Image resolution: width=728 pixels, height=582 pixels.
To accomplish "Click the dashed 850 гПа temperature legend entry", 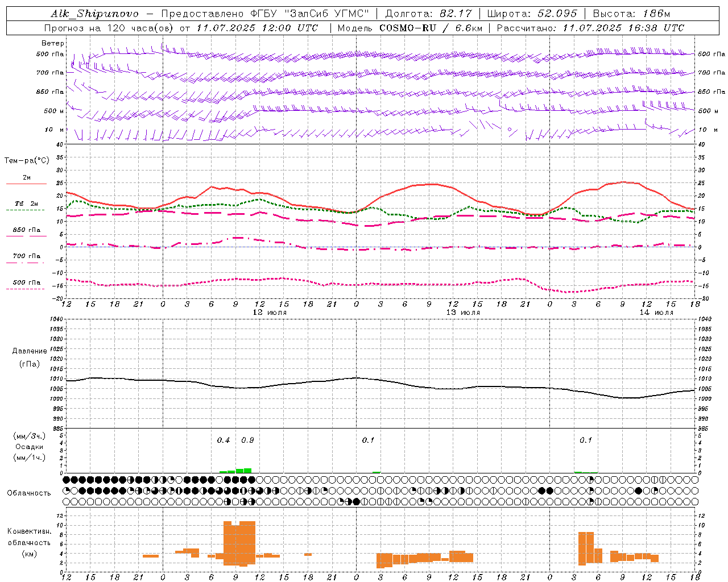I will point(26,230).
